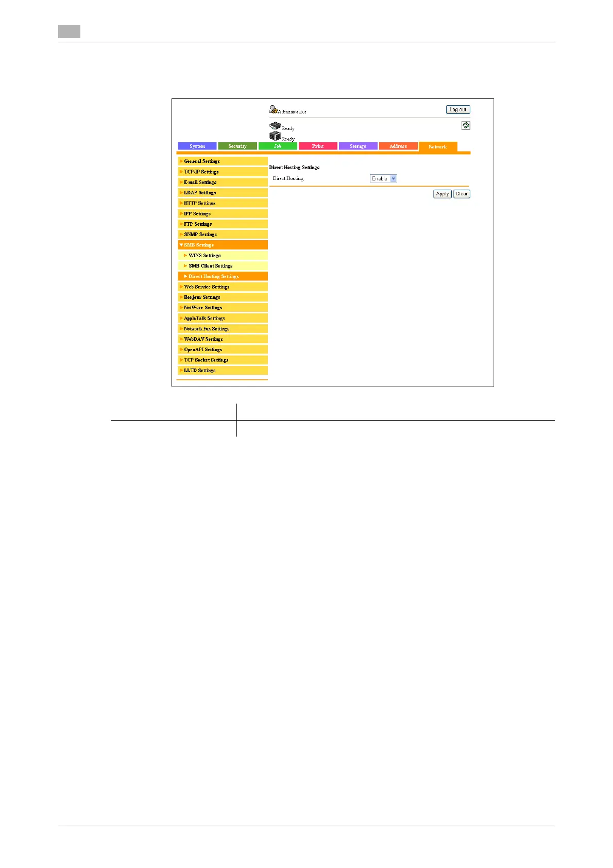Open WINS Settings submenu item
This screenshot has height=868, width=613.
223,255
